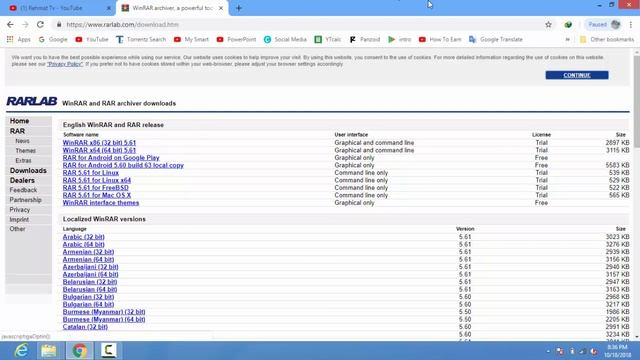Screen dimensions: 640x360
Task: Go back with the browser back arrow
Action: pyautogui.click(x=10, y=24)
